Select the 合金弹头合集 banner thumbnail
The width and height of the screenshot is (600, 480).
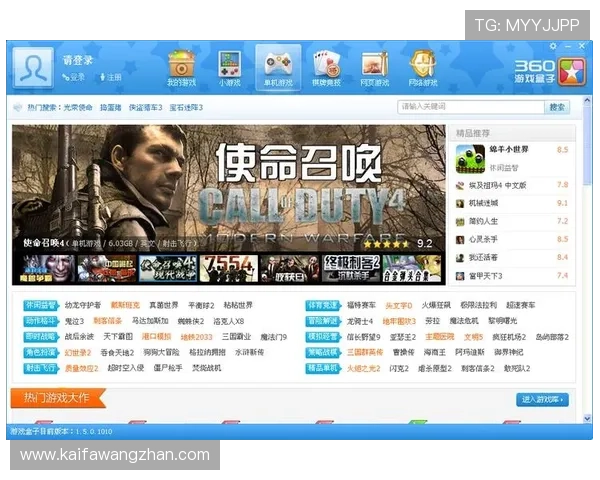[412, 269]
